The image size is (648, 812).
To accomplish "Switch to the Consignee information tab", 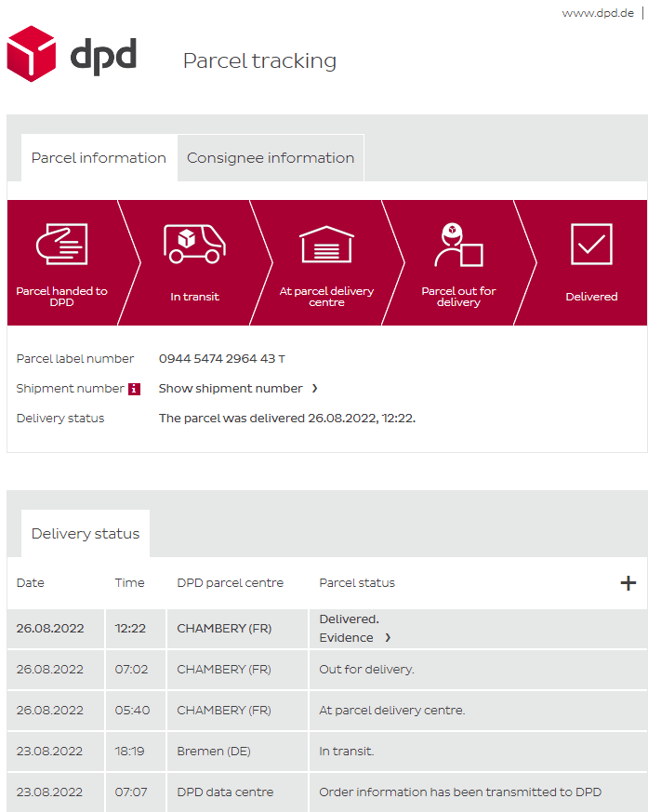I will 271,158.
